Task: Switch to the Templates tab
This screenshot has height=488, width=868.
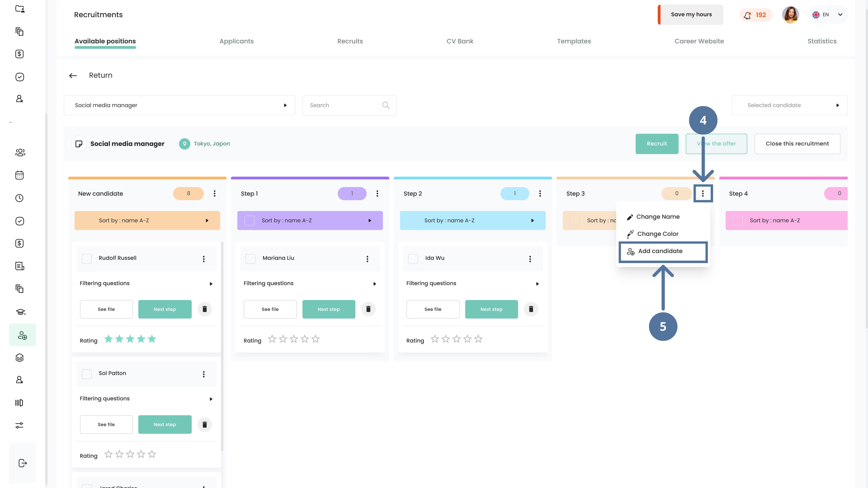Action: [x=574, y=41]
